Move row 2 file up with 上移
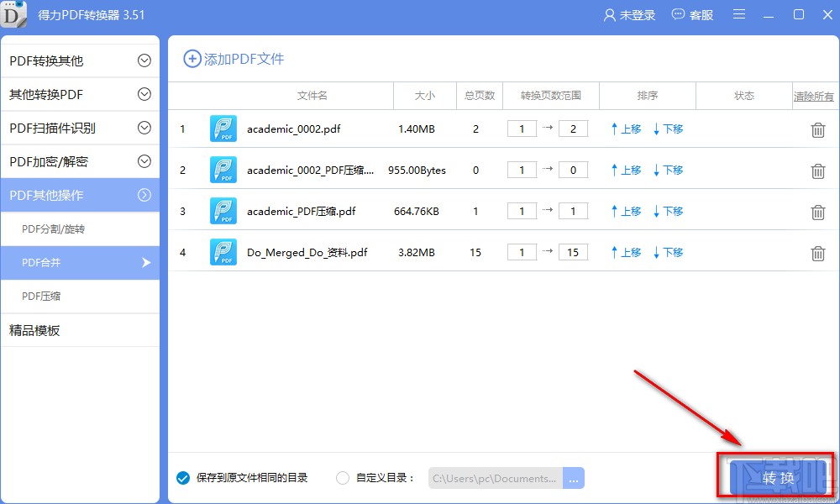 [x=627, y=170]
